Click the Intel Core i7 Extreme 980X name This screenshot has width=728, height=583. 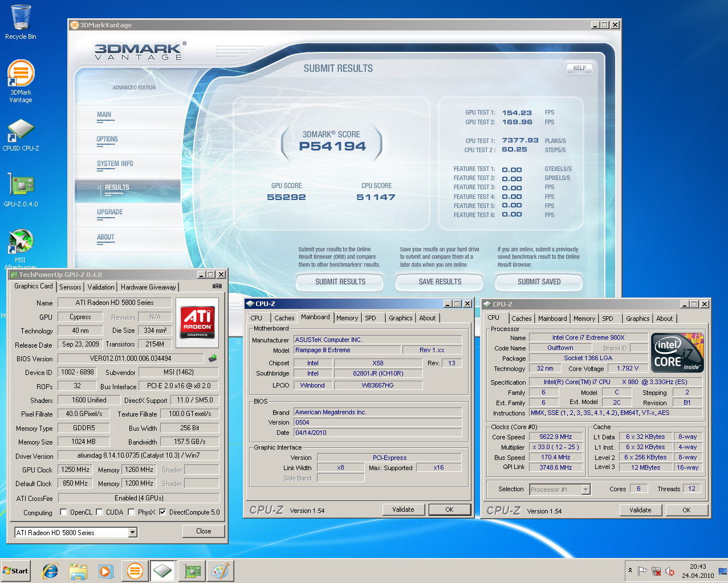(588, 337)
